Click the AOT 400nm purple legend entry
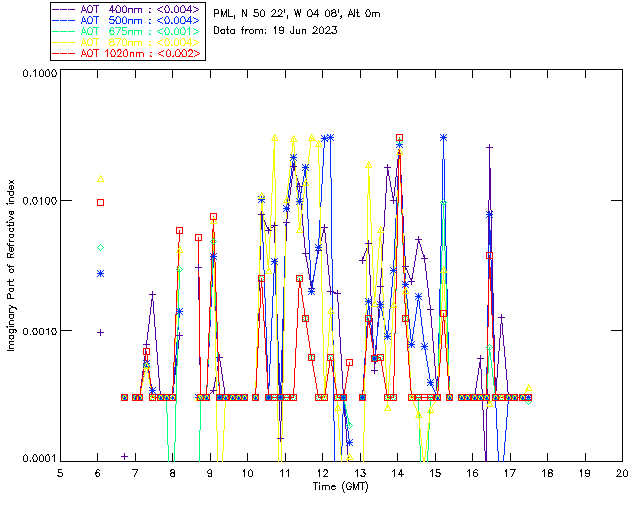The image size is (640, 512). coord(127,9)
